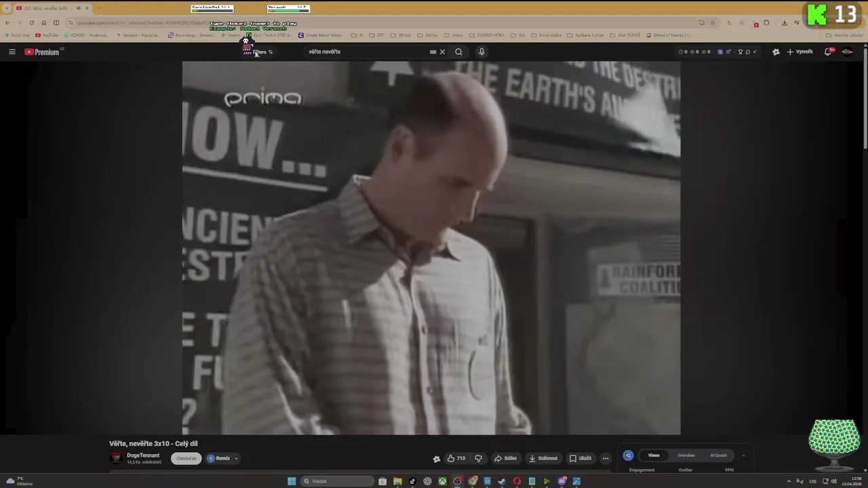Screen dimensions: 868x488
Task: Open YouTube notifications bell
Action: tap(829, 52)
